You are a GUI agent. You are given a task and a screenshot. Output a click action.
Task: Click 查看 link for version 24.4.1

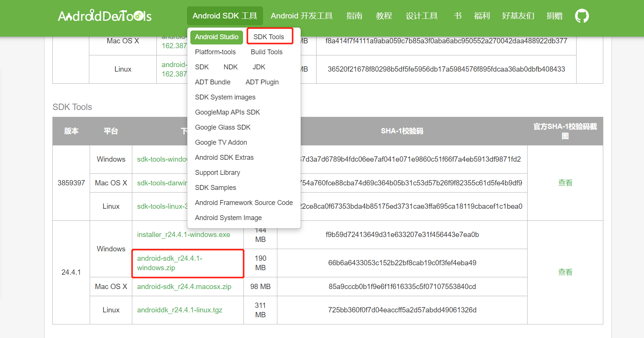[x=565, y=272]
